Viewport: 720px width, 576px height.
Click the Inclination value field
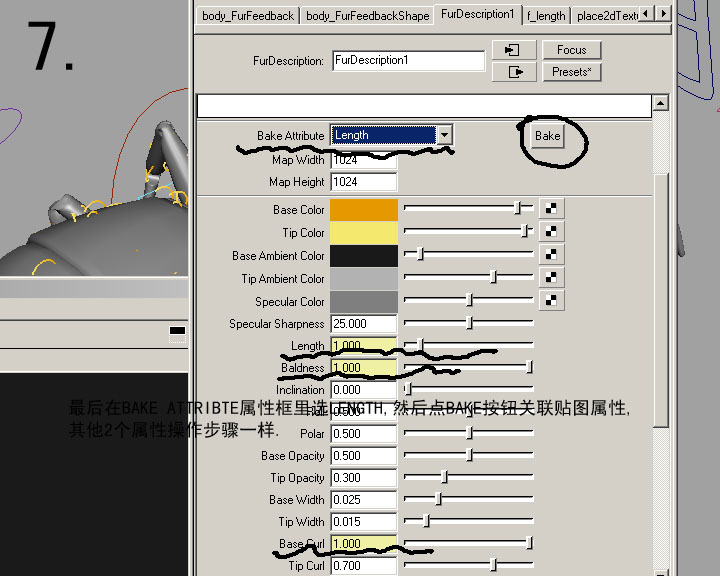[x=364, y=390]
